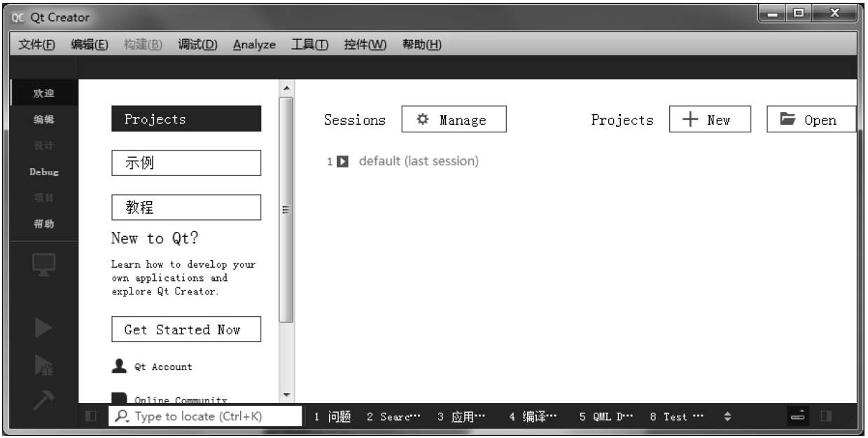Viewport: 868px width, 438px height.
Task: Switch to 编辑 mode in sidebar
Action: pos(44,120)
